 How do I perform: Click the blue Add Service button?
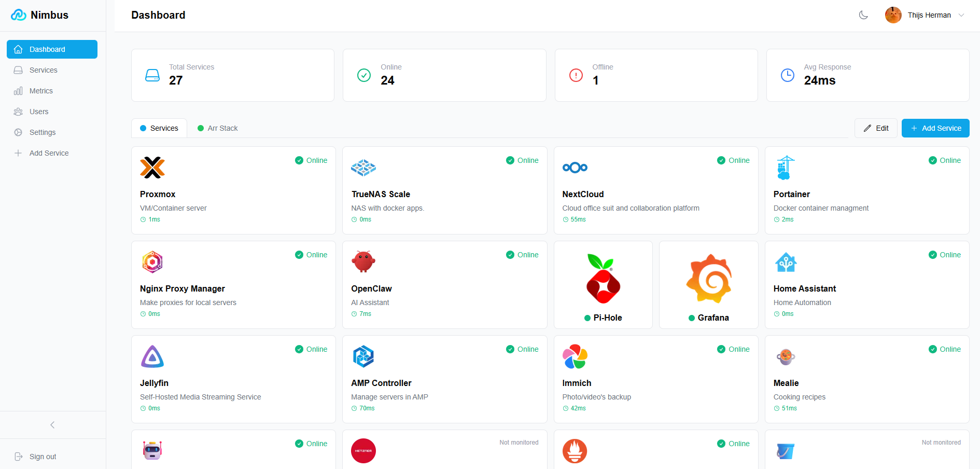click(x=935, y=128)
